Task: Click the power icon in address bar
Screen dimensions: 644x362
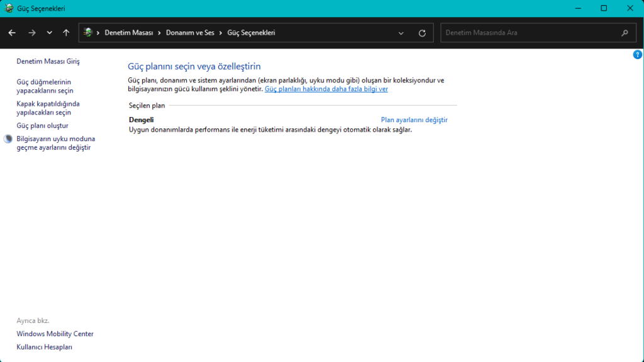Action: pyautogui.click(x=88, y=33)
